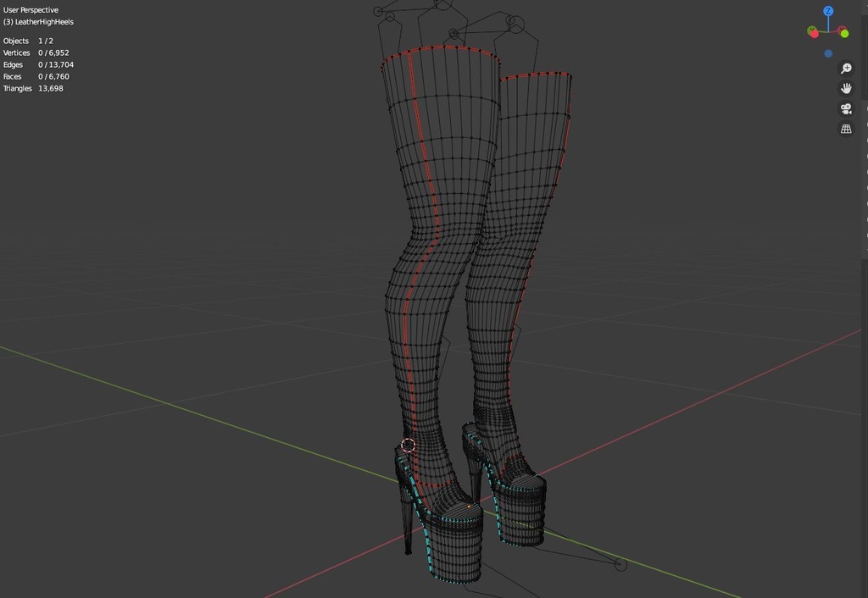The height and width of the screenshot is (598, 868).
Task: Click the negative Z axis dot below gizmo
Action: 828,53
